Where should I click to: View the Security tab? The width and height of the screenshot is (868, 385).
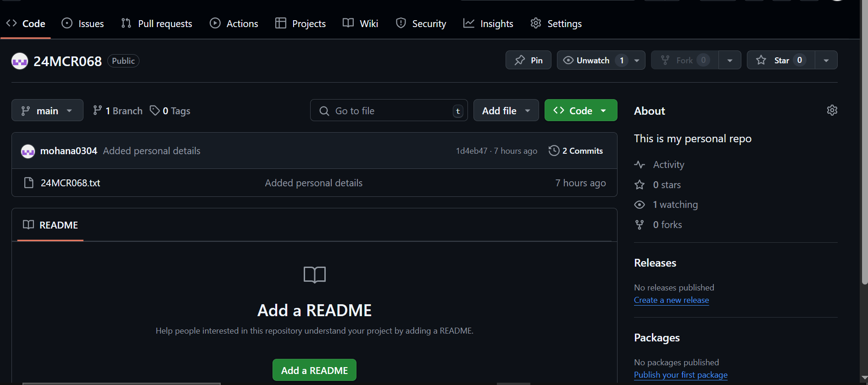[x=421, y=23]
